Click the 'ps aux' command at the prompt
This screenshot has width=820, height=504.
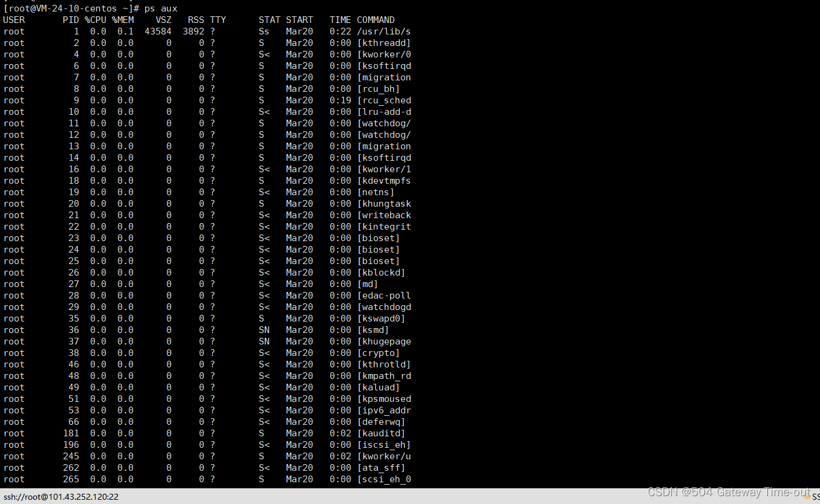tap(160, 8)
